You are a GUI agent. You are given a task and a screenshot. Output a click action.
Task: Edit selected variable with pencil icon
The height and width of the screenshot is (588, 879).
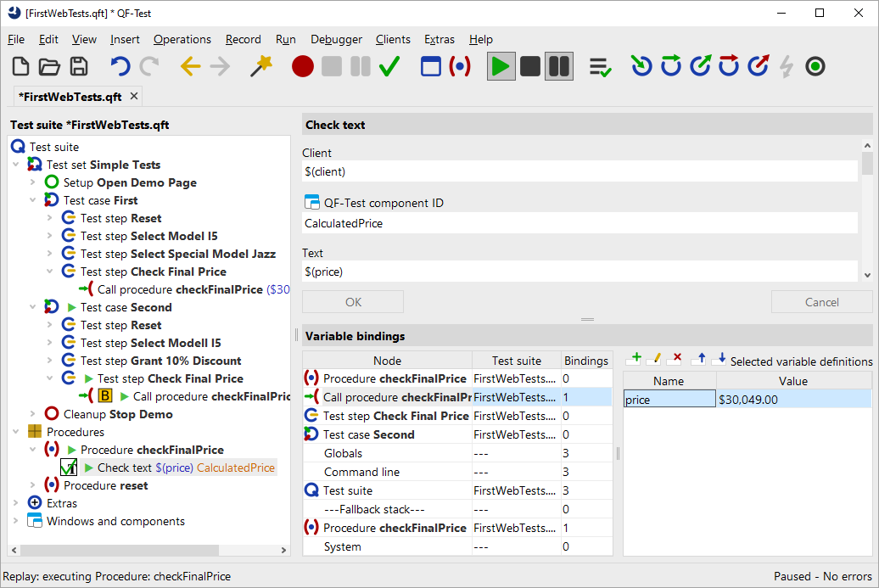click(655, 358)
